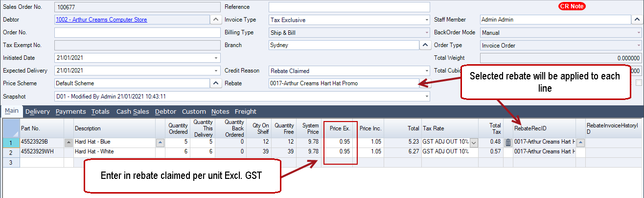Click the Tax Exempt No. field
The height and width of the screenshot is (198, 644).
[138, 46]
